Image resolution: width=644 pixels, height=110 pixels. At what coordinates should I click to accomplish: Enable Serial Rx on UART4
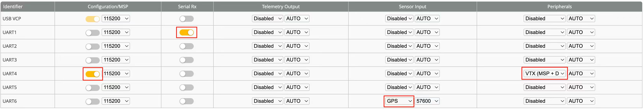[187, 74]
